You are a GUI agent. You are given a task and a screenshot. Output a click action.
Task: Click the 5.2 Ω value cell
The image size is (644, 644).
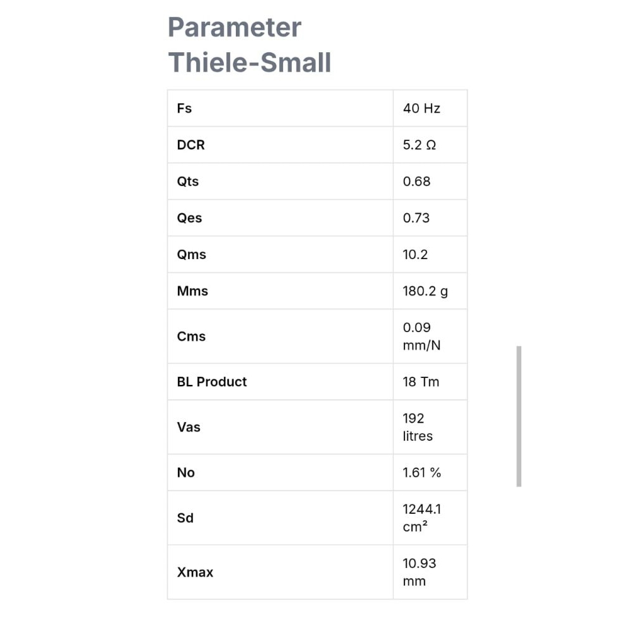[419, 145]
